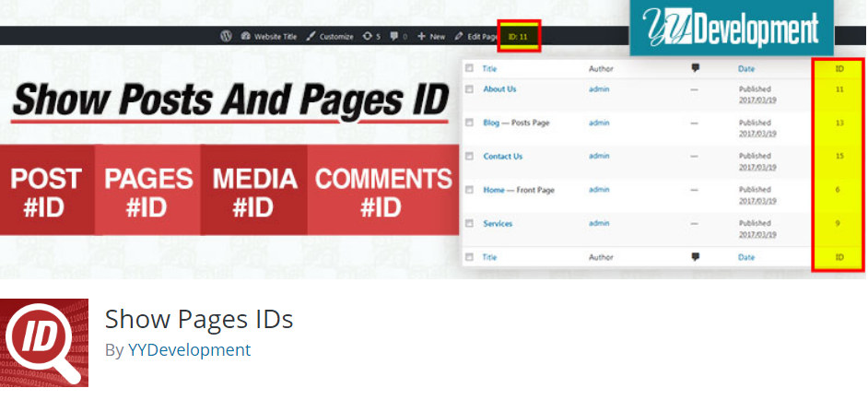Toggle the select-all checkbox in table header
Screen dimensions: 868x400
pyautogui.click(x=469, y=68)
